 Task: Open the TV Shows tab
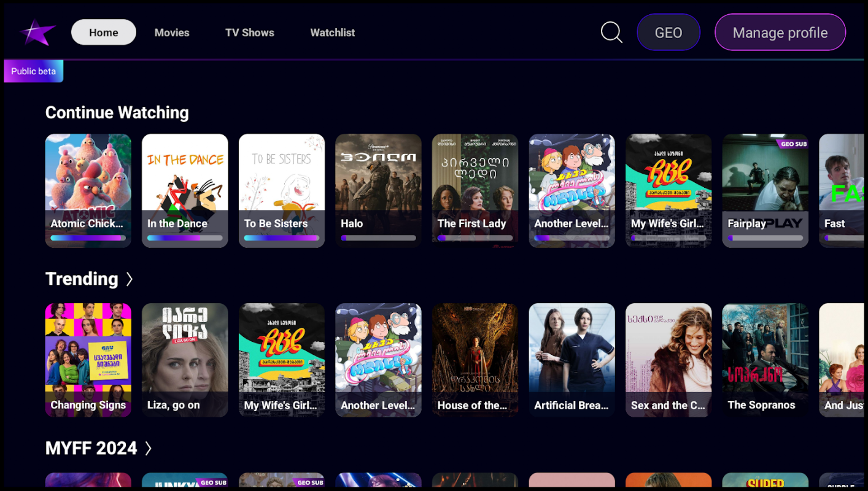[250, 33]
